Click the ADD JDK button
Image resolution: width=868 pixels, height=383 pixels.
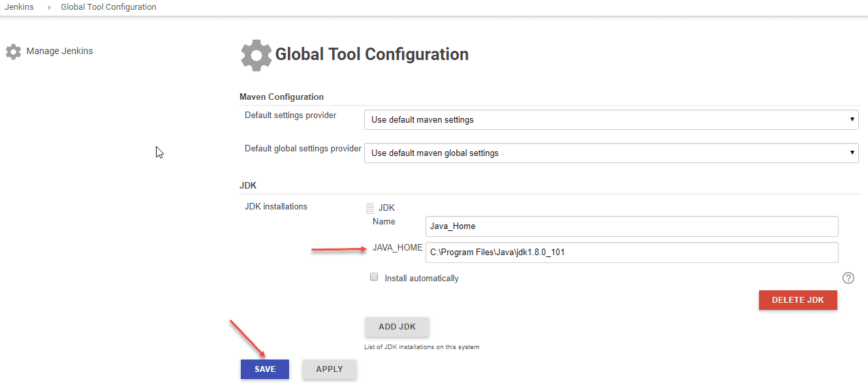click(397, 327)
